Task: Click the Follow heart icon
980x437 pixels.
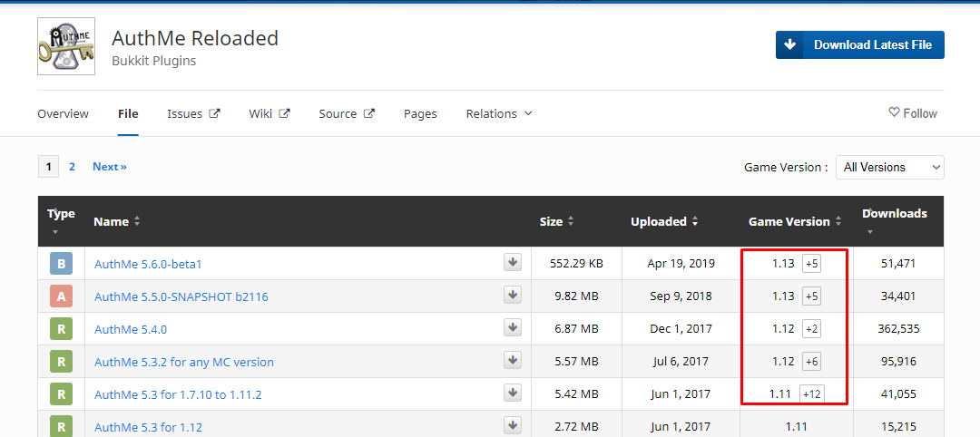Action: click(894, 112)
